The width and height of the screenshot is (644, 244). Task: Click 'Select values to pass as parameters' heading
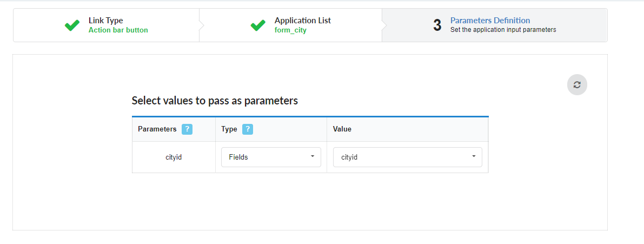coord(215,101)
